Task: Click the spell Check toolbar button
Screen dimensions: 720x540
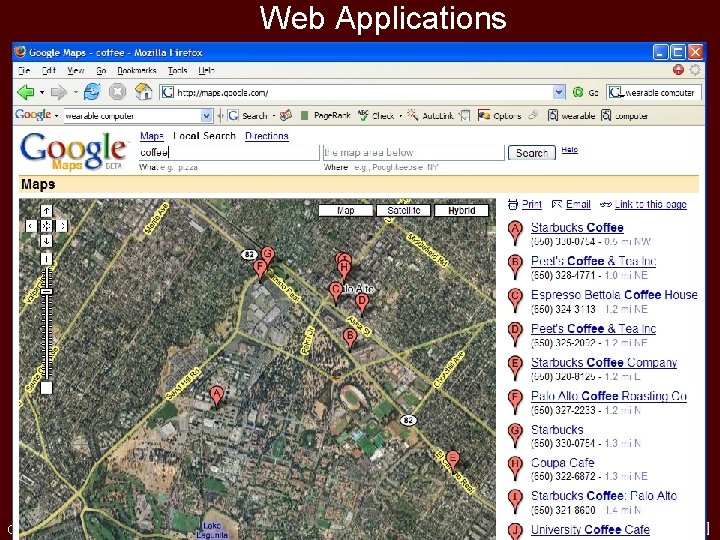Action: pyautogui.click(x=376, y=116)
